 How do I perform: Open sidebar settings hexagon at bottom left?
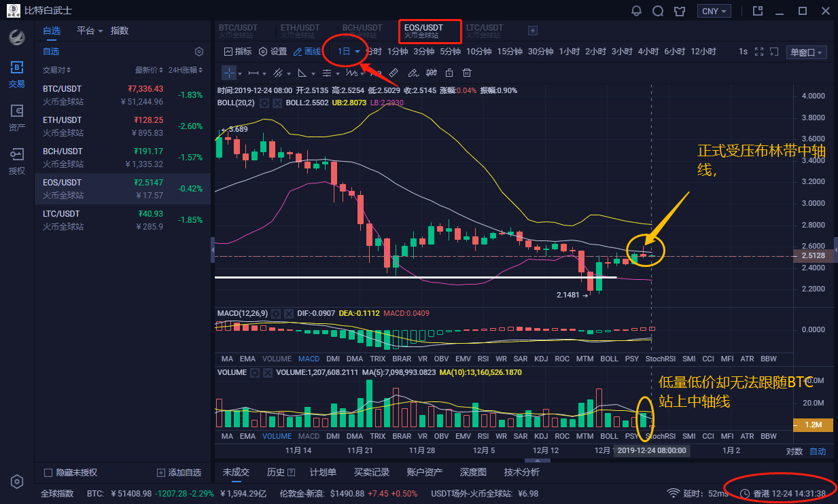pyautogui.click(x=17, y=482)
